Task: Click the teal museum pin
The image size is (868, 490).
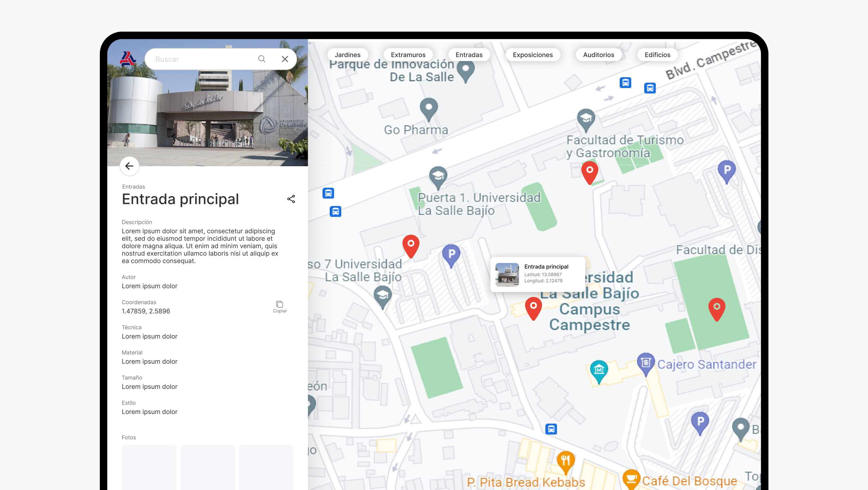Action: [599, 372]
